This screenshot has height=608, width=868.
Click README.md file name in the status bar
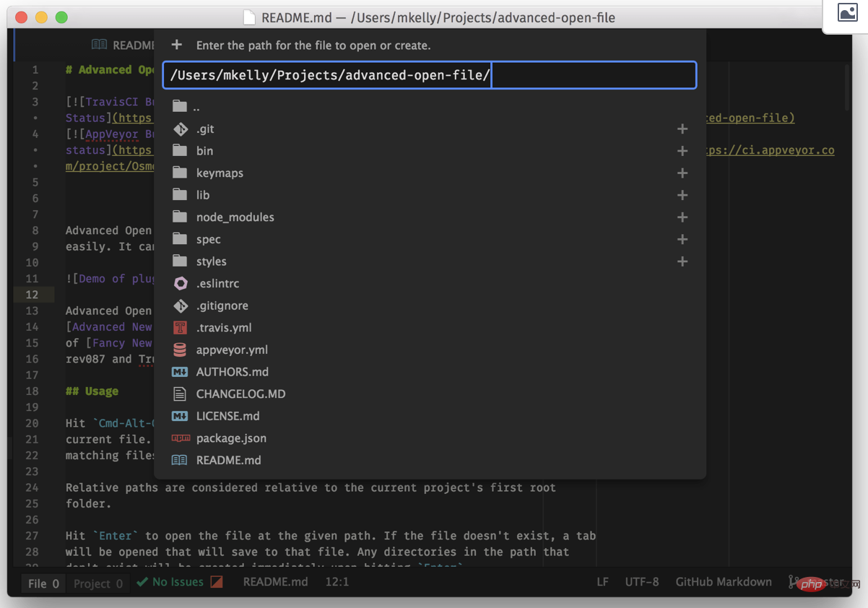275,582
